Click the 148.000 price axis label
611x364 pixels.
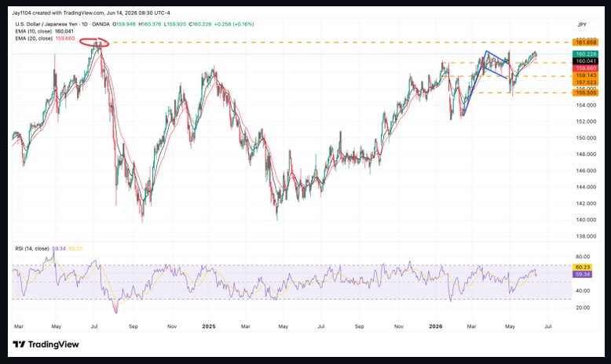pyautogui.click(x=586, y=155)
